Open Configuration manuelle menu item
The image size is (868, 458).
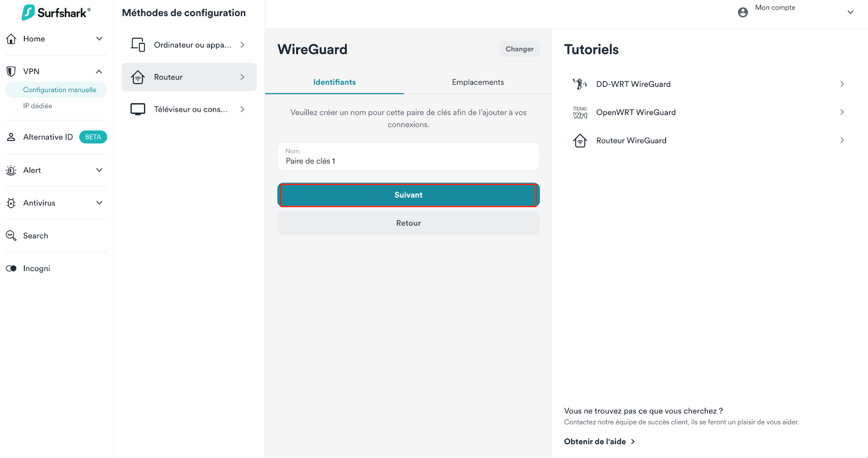pyautogui.click(x=56, y=90)
